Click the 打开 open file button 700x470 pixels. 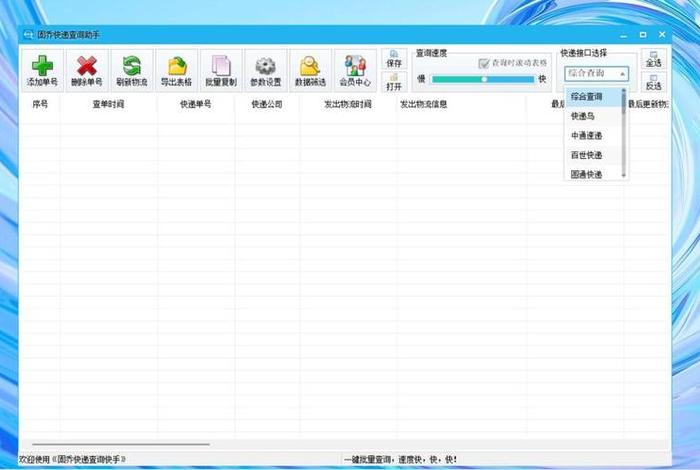pos(394,82)
